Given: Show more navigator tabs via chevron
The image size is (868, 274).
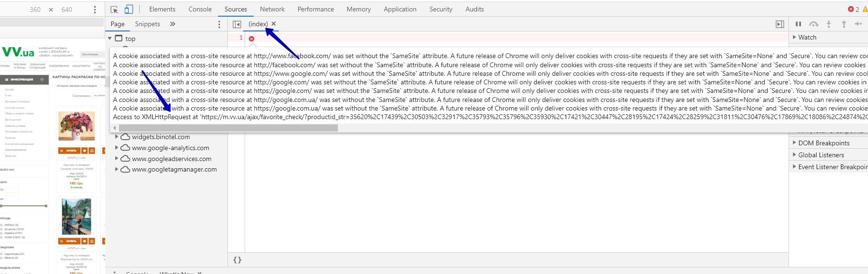Looking at the screenshot, I should (173, 24).
